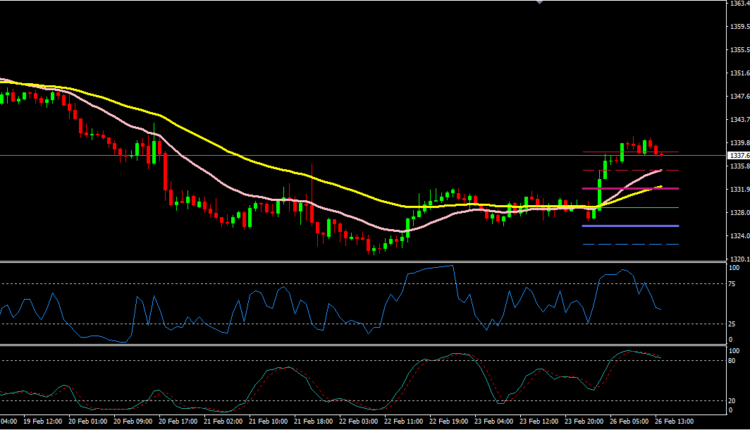Click the current price label 1337.6

(739, 156)
